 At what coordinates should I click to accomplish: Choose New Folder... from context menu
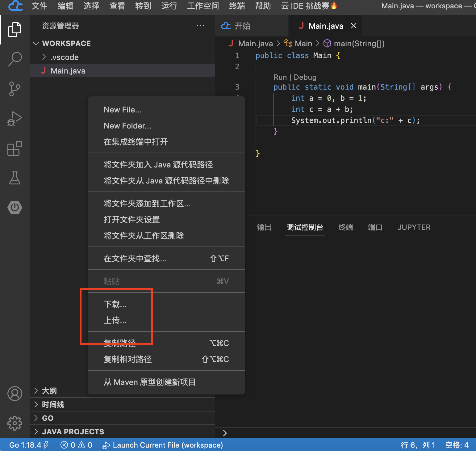pyautogui.click(x=166, y=126)
